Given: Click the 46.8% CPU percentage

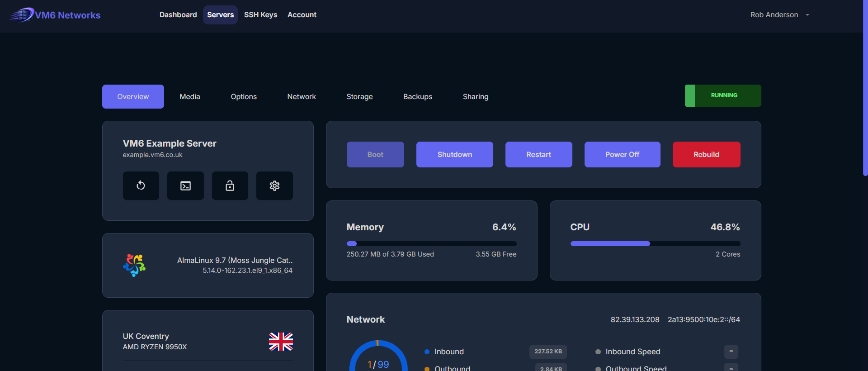Looking at the screenshot, I should pyautogui.click(x=725, y=227).
